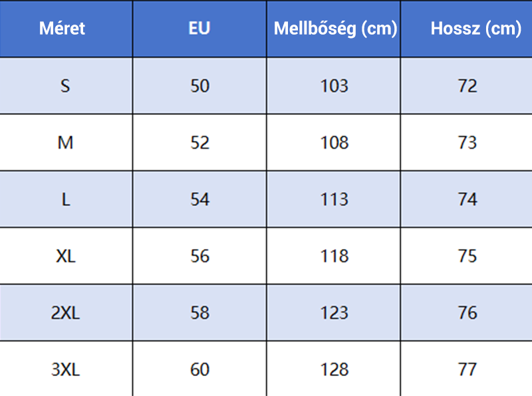Image resolution: width=532 pixels, height=396 pixels.
Task: Select length value 75
Action: pyautogui.click(x=467, y=256)
